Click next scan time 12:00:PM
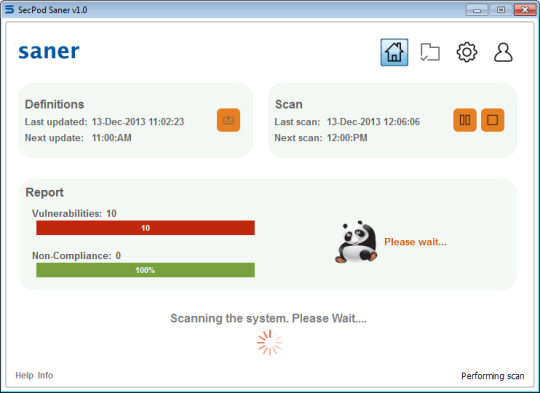Screen dimensions: 540x393 (x=347, y=138)
